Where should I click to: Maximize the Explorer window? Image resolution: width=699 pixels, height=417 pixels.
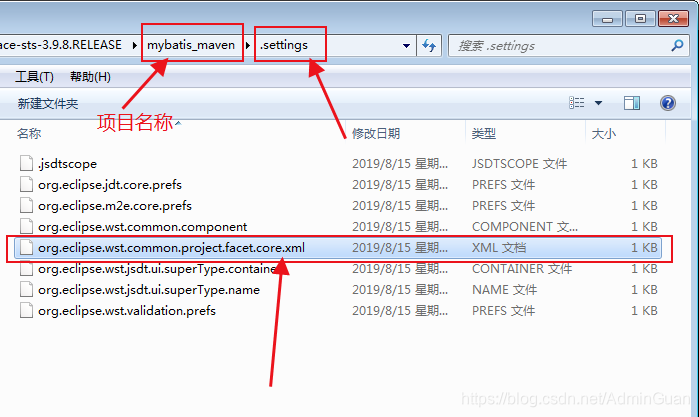pos(640,19)
